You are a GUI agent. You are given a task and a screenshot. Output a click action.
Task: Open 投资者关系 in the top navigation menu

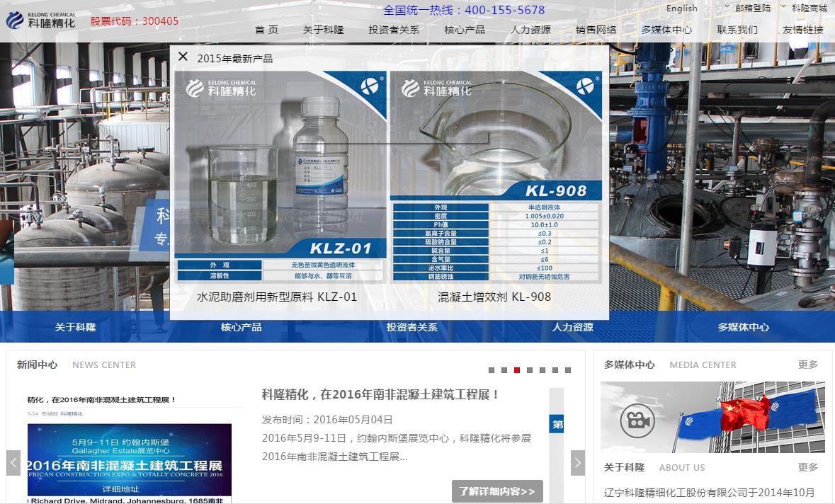click(394, 30)
